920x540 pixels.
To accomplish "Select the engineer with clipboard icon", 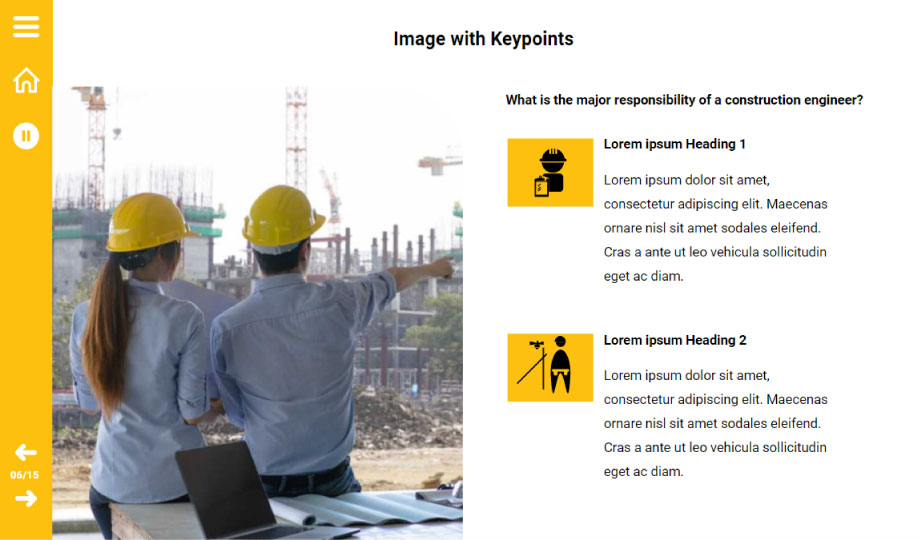I will (x=550, y=172).
